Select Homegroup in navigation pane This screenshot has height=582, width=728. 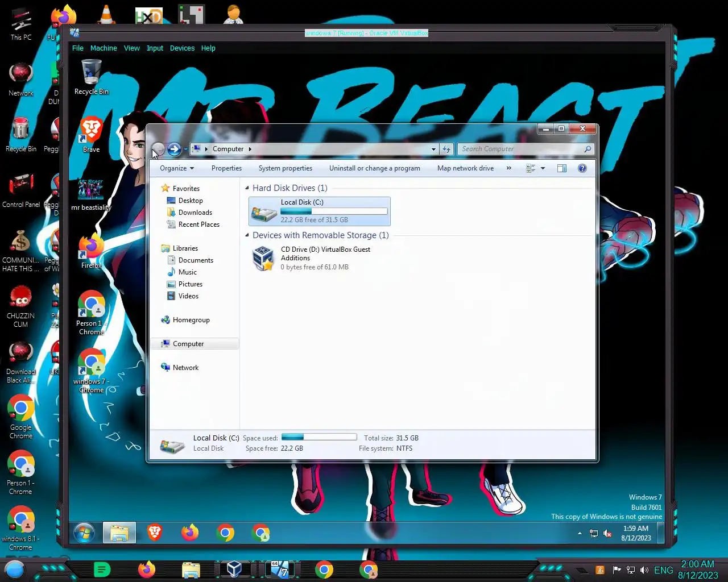[191, 320]
